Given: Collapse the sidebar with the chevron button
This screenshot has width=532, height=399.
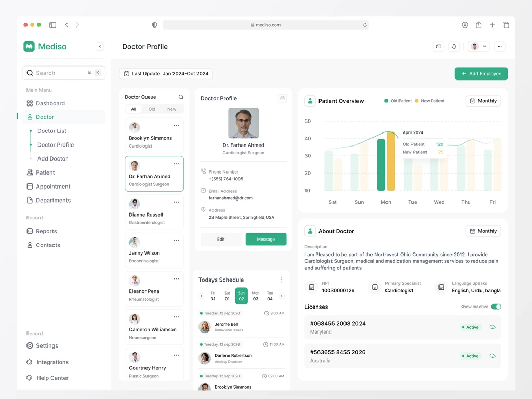Looking at the screenshot, I should (x=100, y=46).
